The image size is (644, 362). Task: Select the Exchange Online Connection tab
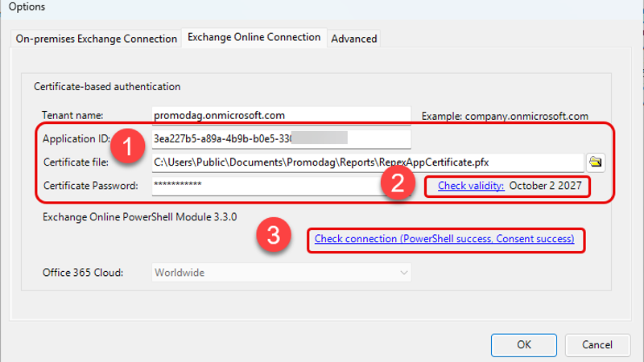(254, 38)
